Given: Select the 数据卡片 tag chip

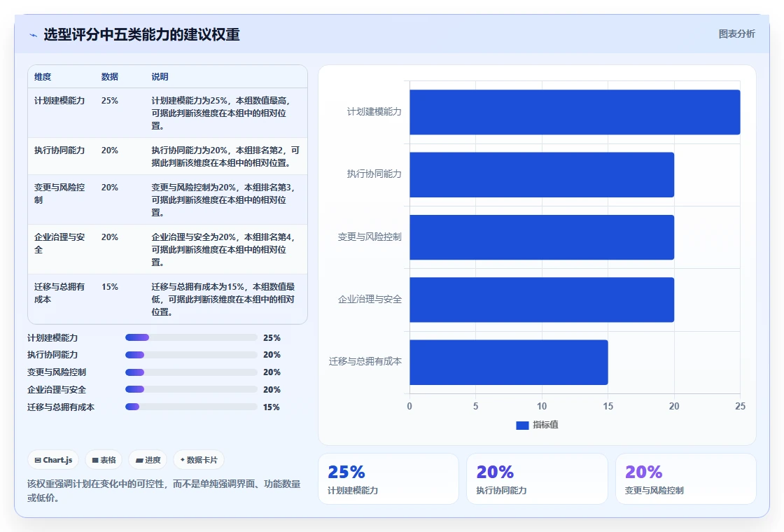Looking at the screenshot, I should point(199,460).
